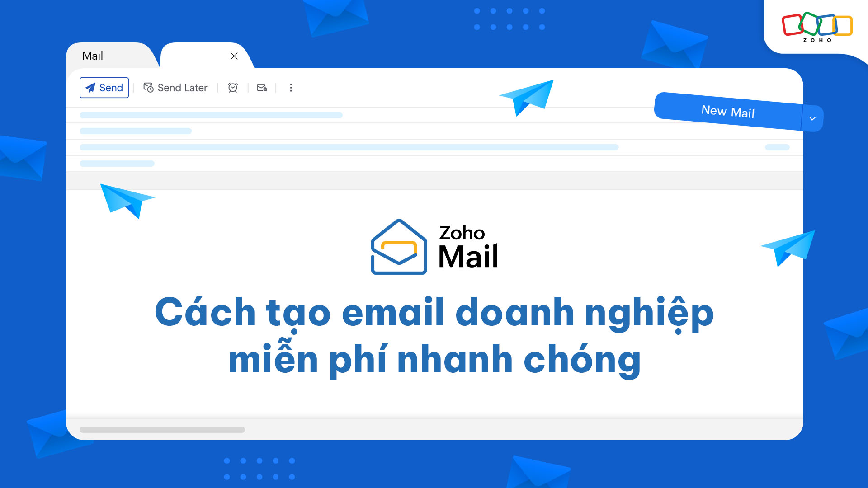Click the close (X) button on Mail tab

234,56
